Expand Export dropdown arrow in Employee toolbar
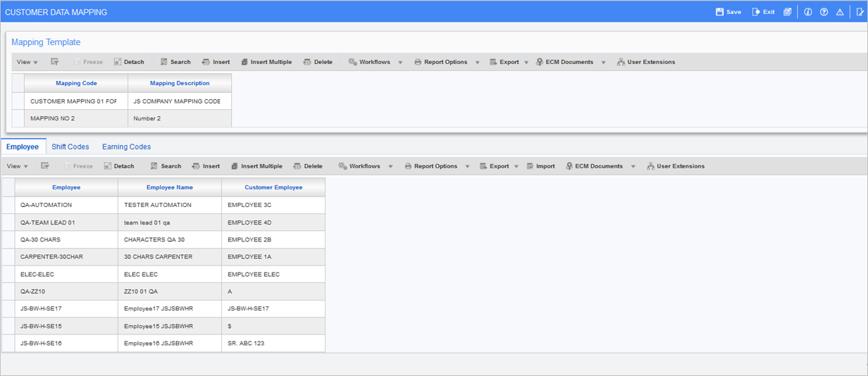The height and width of the screenshot is (376, 868). (x=516, y=167)
